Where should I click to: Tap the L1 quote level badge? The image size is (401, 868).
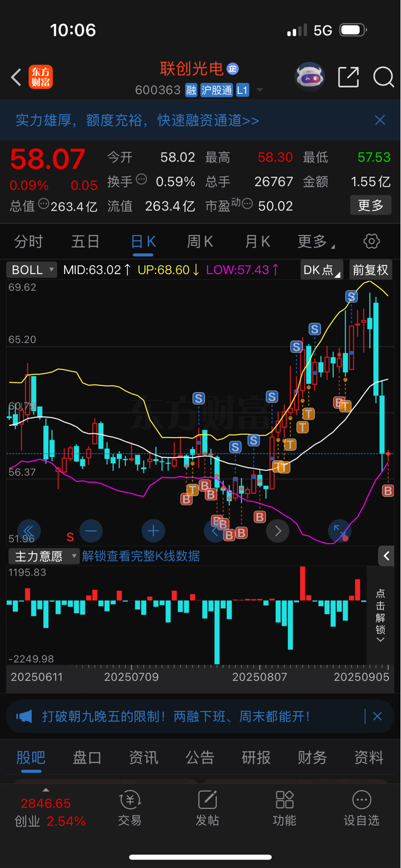click(242, 90)
